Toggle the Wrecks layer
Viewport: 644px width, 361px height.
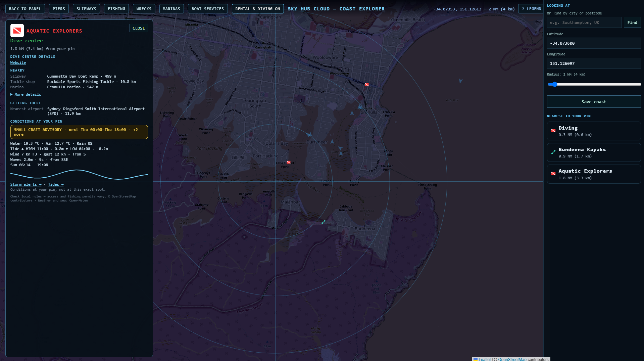coord(144,9)
